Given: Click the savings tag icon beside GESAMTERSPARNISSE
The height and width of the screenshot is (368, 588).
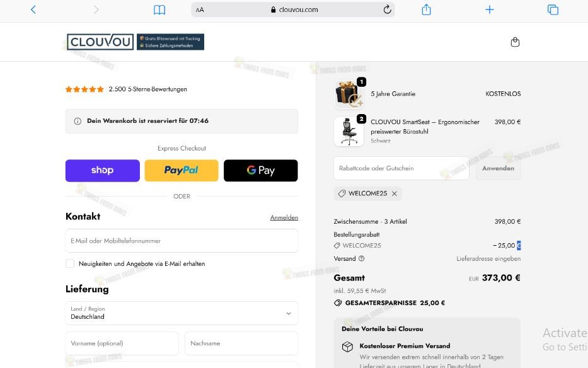Looking at the screenshot, I should [x=338, y=302].
